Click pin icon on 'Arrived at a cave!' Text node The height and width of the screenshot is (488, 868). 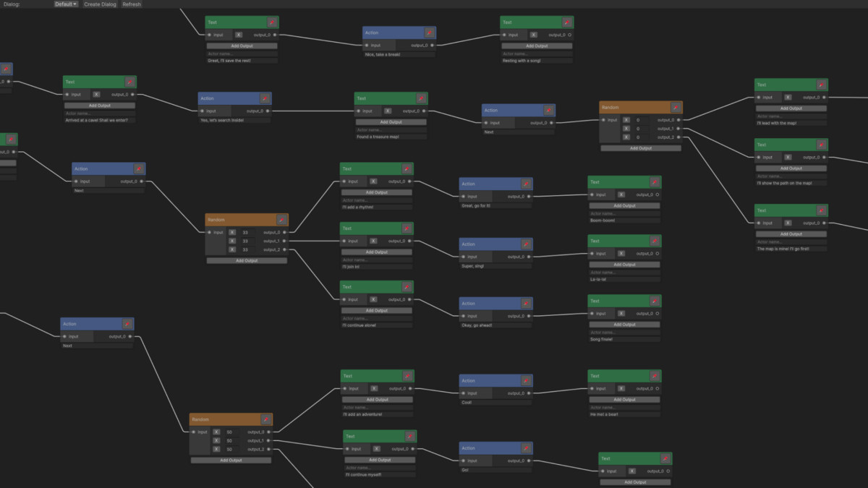point(129,82)
